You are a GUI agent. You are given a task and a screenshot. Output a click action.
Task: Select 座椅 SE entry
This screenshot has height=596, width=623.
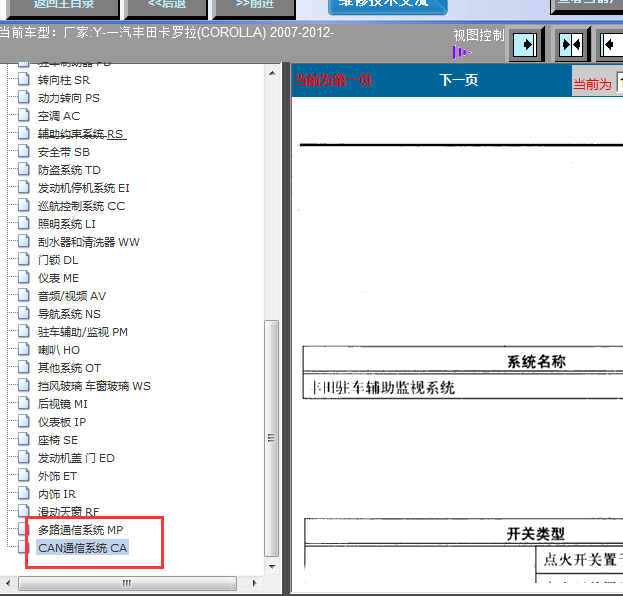tap(58, 440)
